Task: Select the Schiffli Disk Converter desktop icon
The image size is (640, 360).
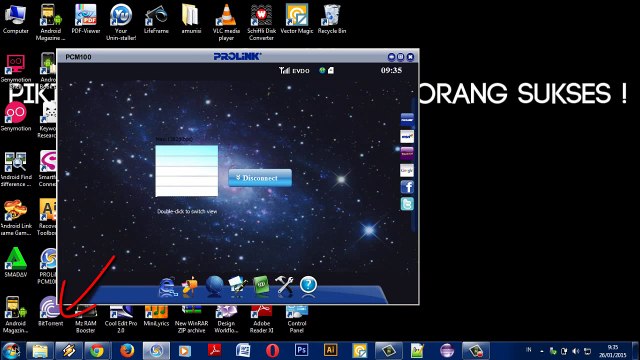Action: coord(262,23)
